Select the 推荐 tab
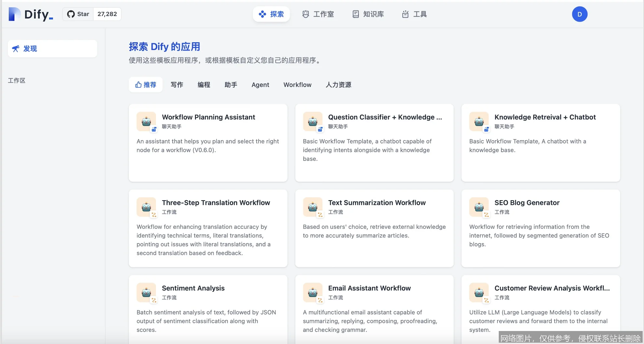This screenshot has width=644, height=344. 145,85
